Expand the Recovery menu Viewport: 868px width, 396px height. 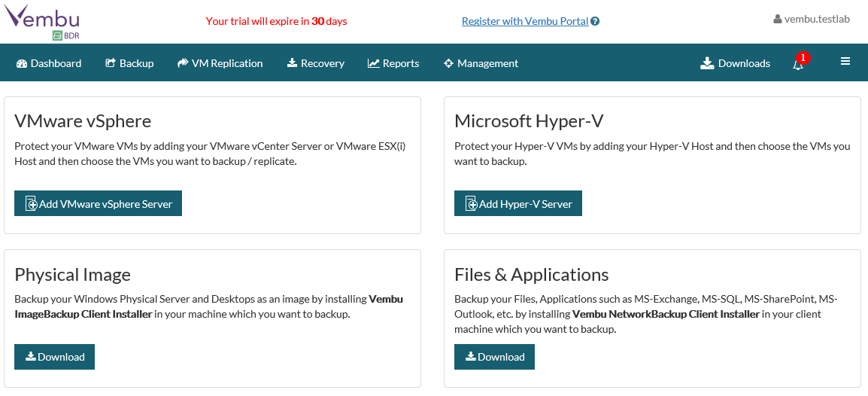click(x=316, y=63)
